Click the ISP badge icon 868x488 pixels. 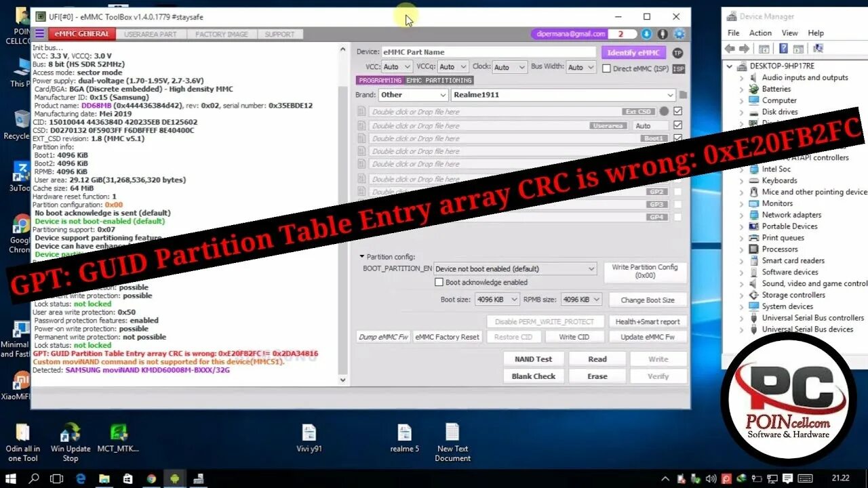(x=678, y=68)
